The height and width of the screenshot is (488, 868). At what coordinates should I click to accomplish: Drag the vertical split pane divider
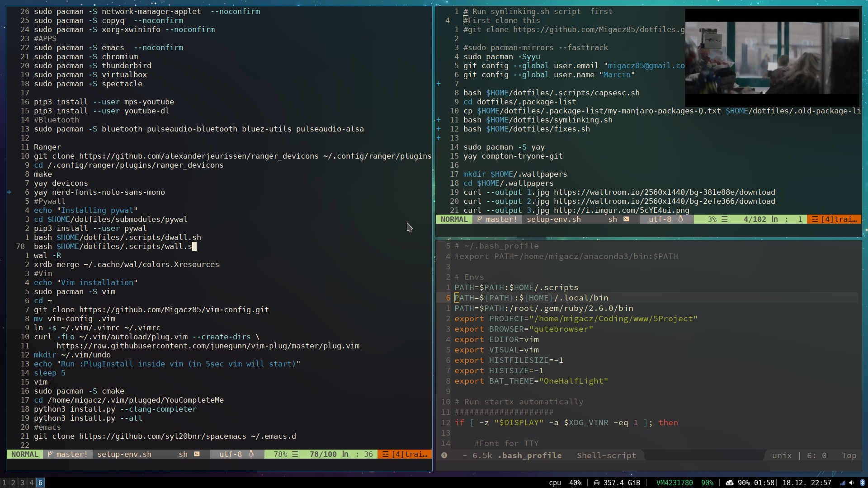(x=434, y=238)
